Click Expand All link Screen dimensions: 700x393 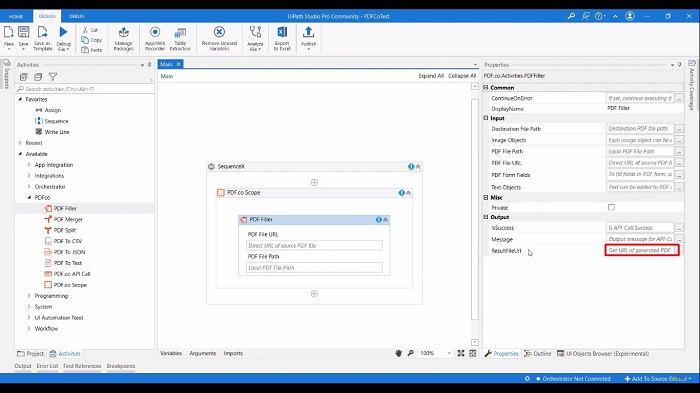click(431, 76)
